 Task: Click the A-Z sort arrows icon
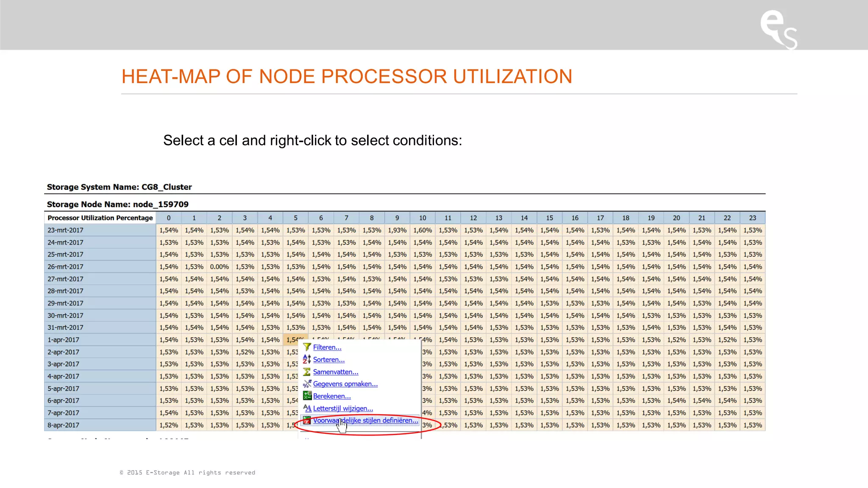click(307, 359)
